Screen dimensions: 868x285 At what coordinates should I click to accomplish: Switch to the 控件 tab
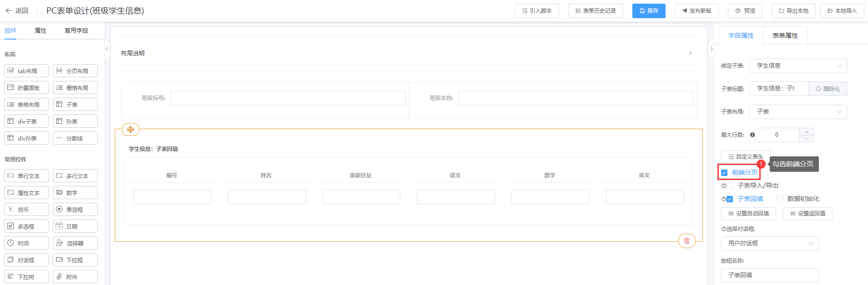click(x=10, y=30)
